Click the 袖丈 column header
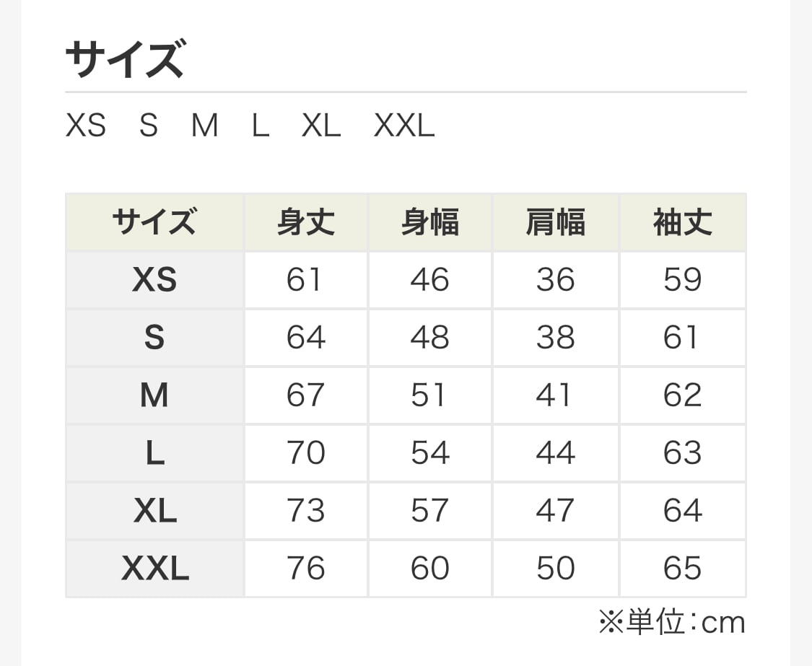Screen dimensions: 812x666 682,222
